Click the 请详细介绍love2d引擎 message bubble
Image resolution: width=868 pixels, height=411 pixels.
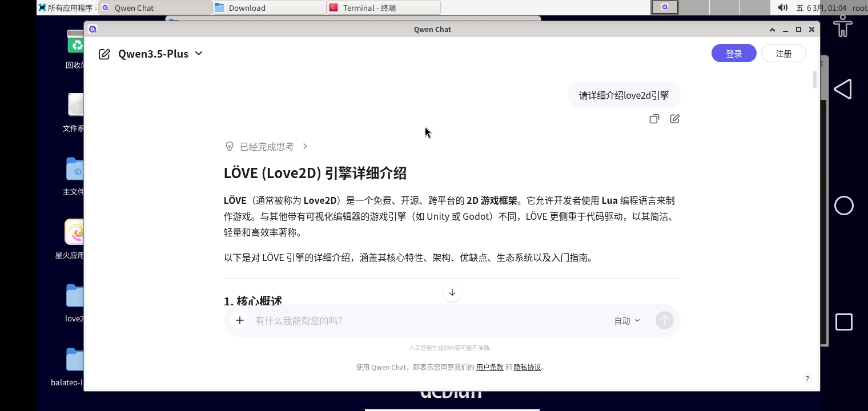click(x=624, y=95)
